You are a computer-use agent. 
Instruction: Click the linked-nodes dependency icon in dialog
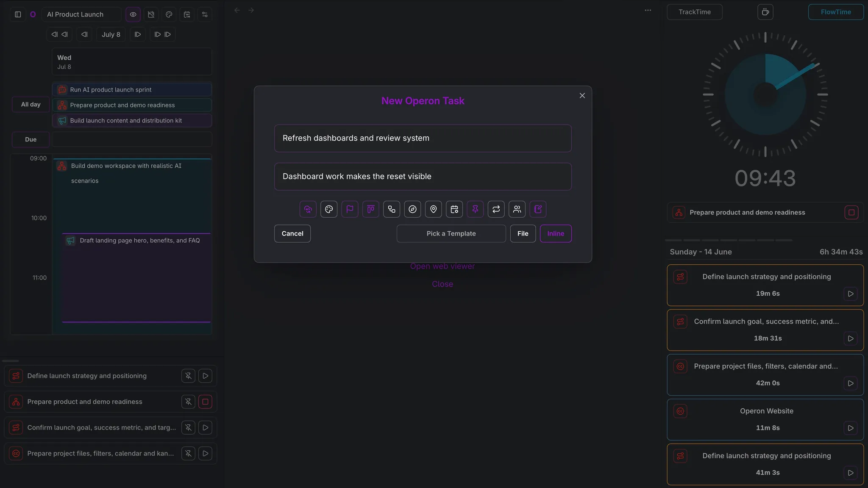(x=392, y=209)
